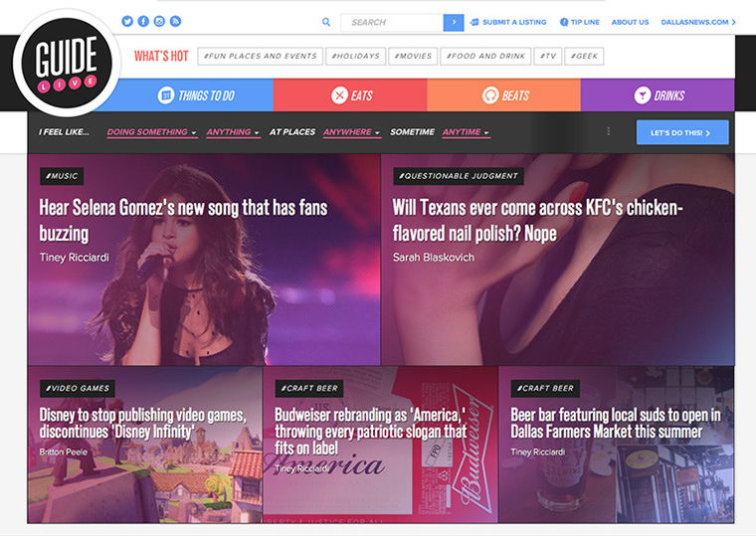This screenshot has width=756, height=536.
Task: Click the Submit a Listing icon
Action: (x=474, y=22)
